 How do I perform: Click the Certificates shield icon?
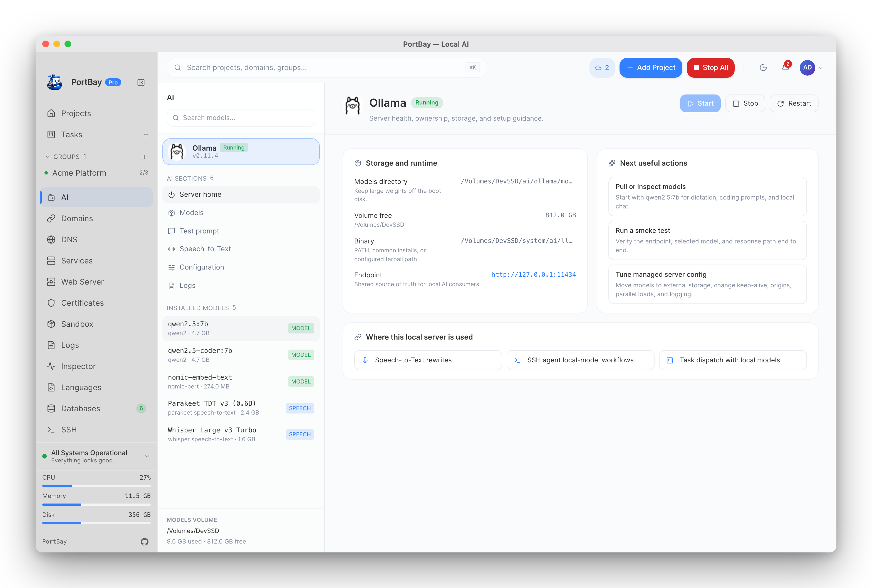[51, 303]
